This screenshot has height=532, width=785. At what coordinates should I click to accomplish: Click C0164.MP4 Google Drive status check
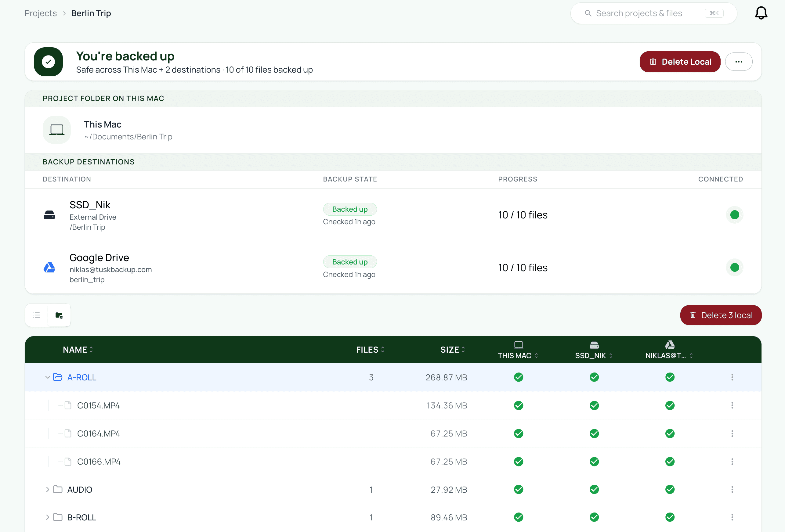point(670,433)
